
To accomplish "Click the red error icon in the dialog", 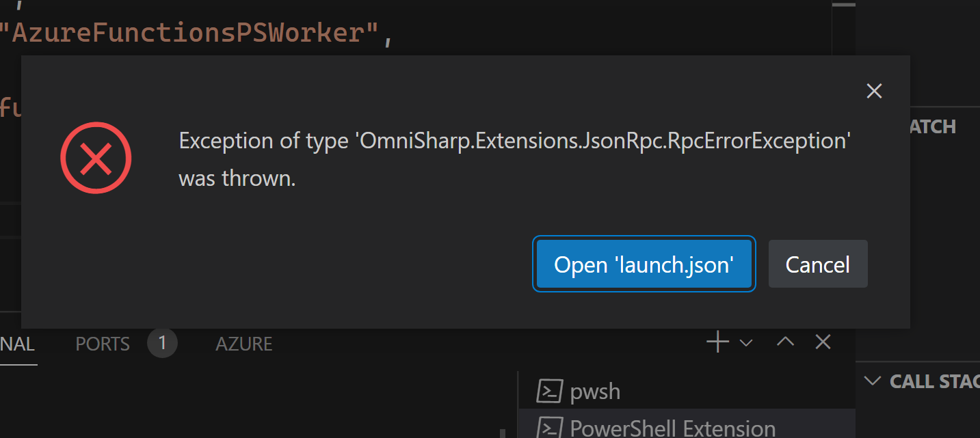I will [x=96, y=158].
